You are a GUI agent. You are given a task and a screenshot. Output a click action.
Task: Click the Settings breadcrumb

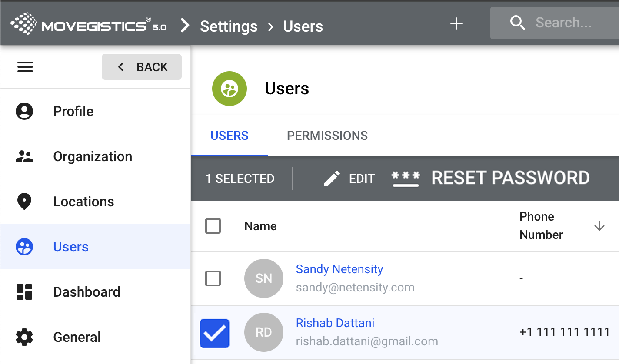coord(229,26)
